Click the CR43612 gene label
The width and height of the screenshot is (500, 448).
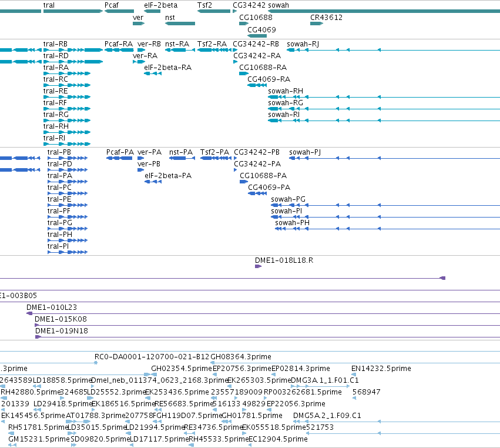point(326,18)
